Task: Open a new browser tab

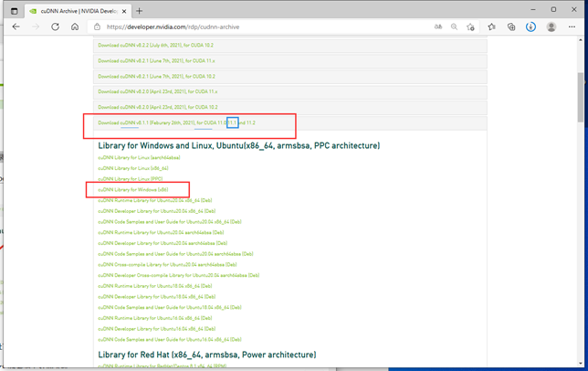Action: point(139,11)
